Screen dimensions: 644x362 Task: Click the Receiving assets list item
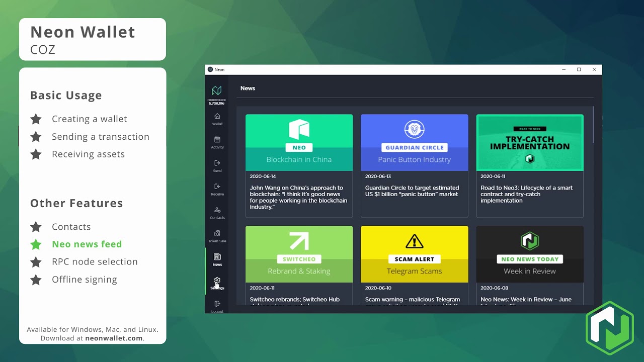click(x=88, y=154)
